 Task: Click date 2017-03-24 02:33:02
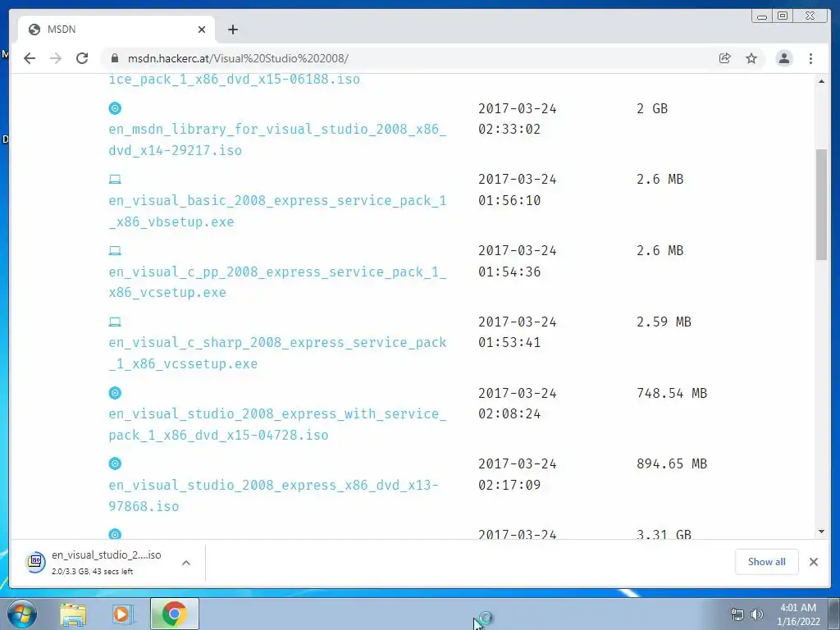[x=518, y=119]
